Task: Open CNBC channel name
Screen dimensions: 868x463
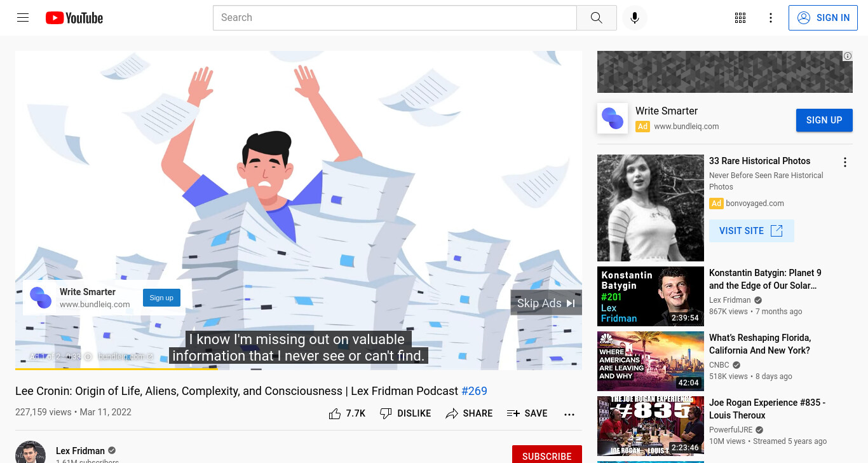Action: (x=719, y=365)
